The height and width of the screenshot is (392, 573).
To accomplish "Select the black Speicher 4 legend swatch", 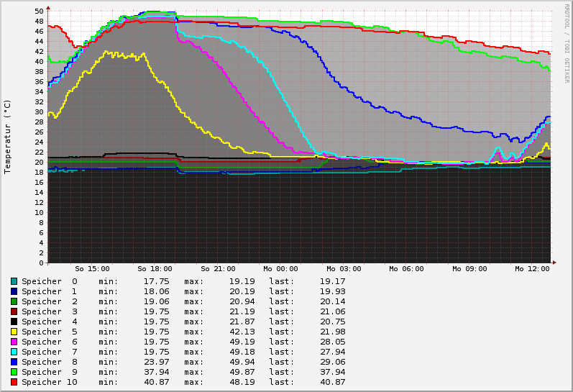I will pyautogui.click(x=14, y=322).
